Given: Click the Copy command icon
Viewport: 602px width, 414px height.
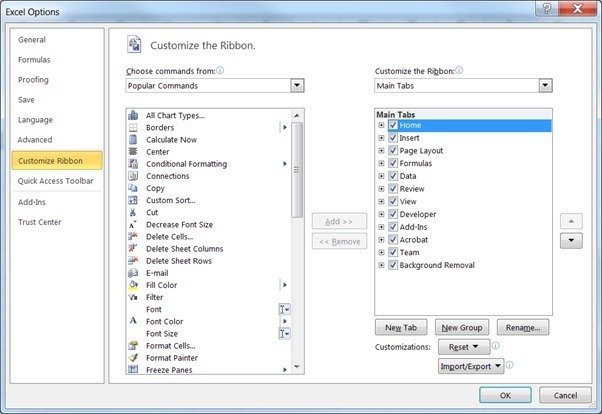Looking at the screenshot, I should (133, 188).
